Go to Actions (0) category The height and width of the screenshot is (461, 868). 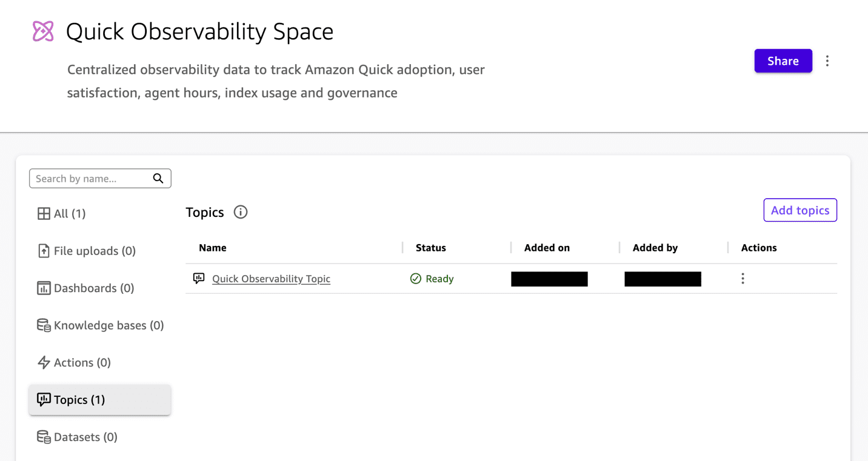100,362
